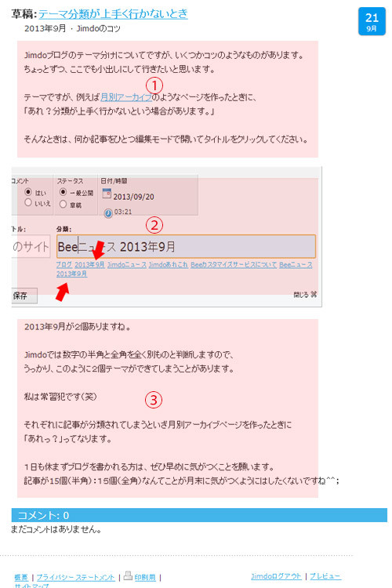Set status to 一般公開
Screen dimensions: 392x588
[63, 192]
